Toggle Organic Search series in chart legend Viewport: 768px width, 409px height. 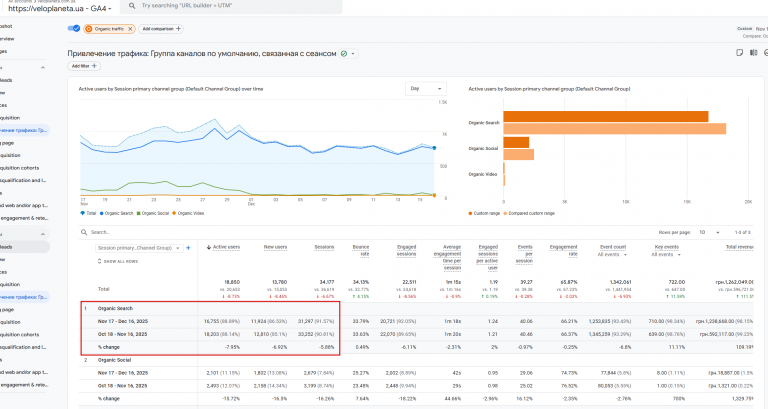coord(118,213)
